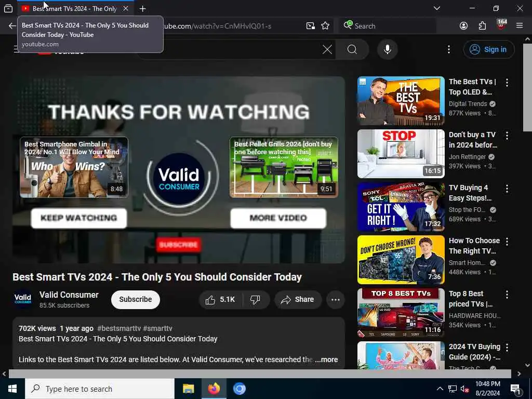Image resolution: width=532 pixels, height=399 pixels.
Task: Click the browser back arrow
Action: click(x=12, y=26)
